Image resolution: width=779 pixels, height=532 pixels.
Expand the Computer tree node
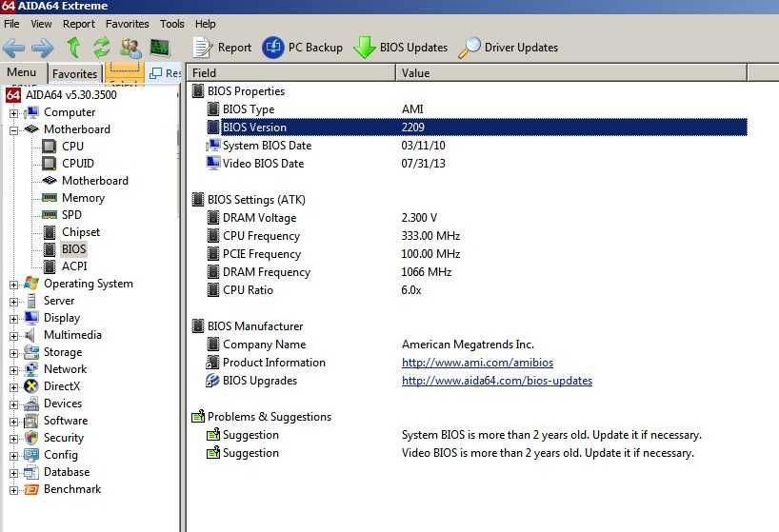coord(14,113)
